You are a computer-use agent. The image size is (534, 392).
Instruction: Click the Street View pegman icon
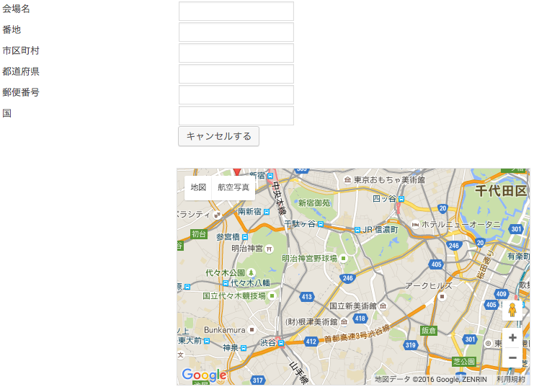point(512,310)
